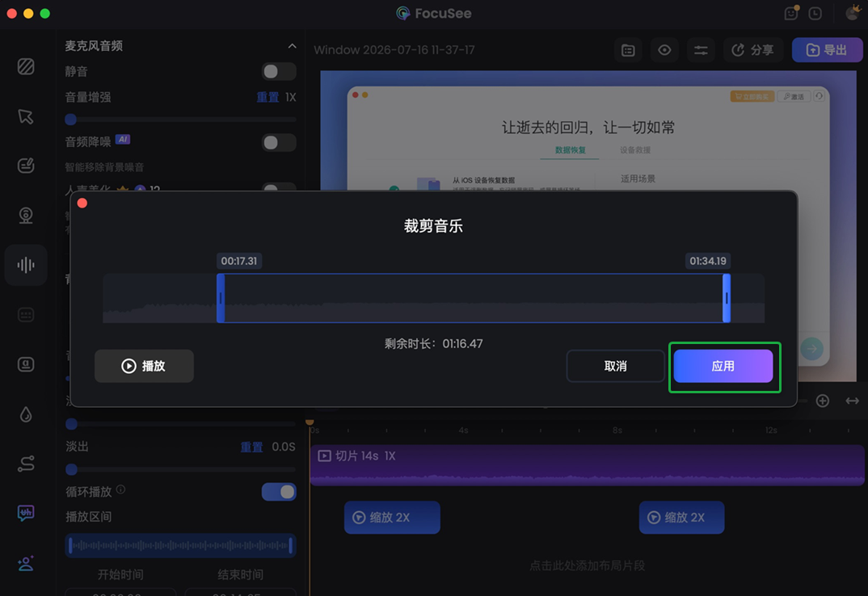This screenshot has height=596, width=868.
Task: Open the cursor settings in the sidebar
Action: click(x=26, y=116)
